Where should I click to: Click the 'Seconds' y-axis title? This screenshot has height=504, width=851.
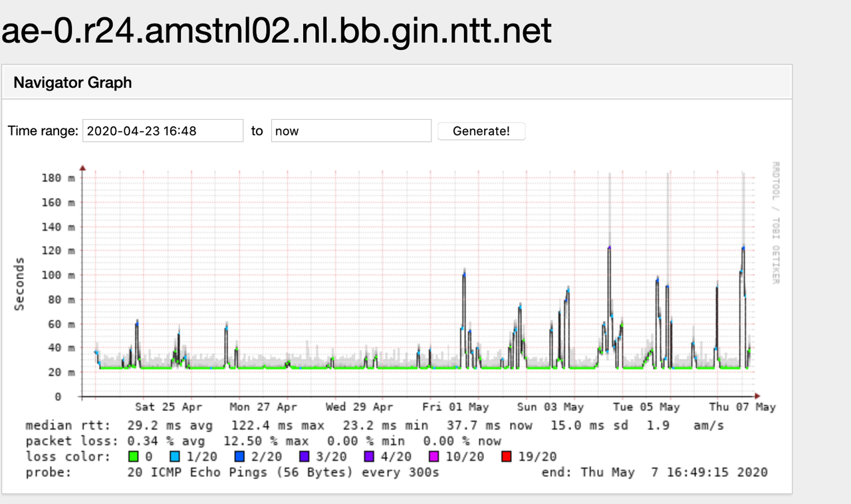pos(19,284)
